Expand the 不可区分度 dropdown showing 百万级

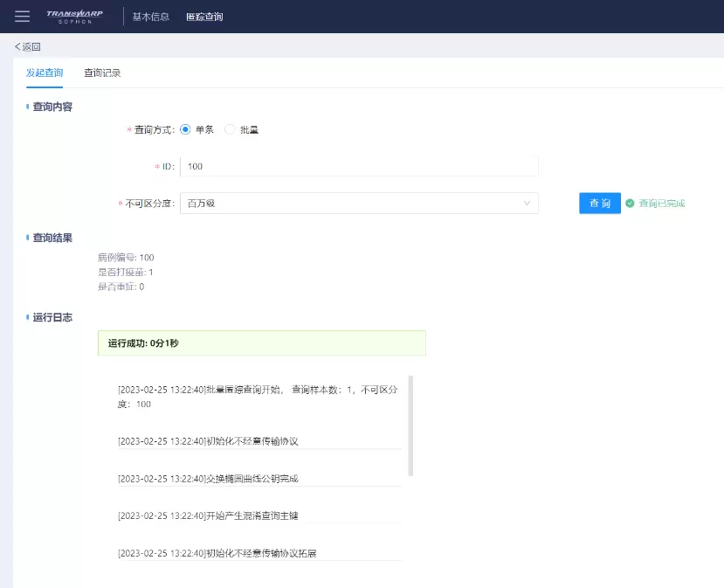pyautogui.click(x=359, y=203)
